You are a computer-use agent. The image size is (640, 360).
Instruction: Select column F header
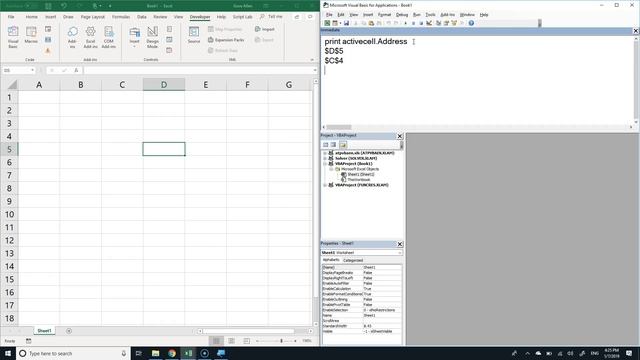point(247,84)
